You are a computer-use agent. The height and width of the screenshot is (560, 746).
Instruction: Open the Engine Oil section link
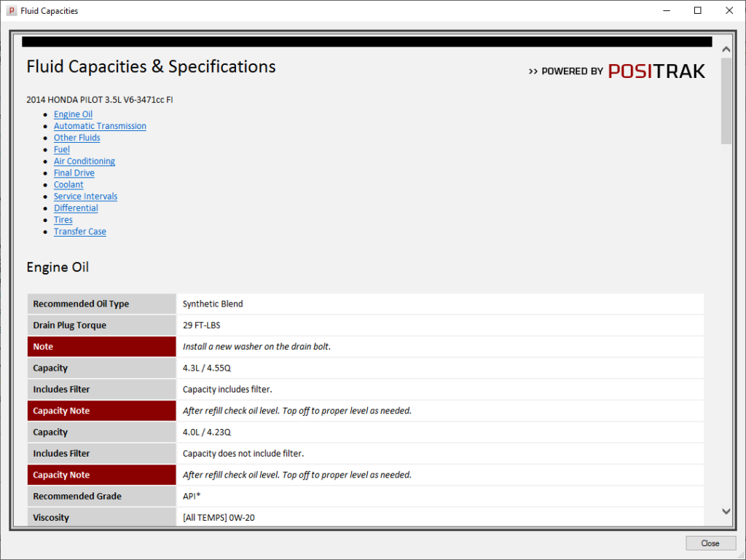(x=73, y=114)
